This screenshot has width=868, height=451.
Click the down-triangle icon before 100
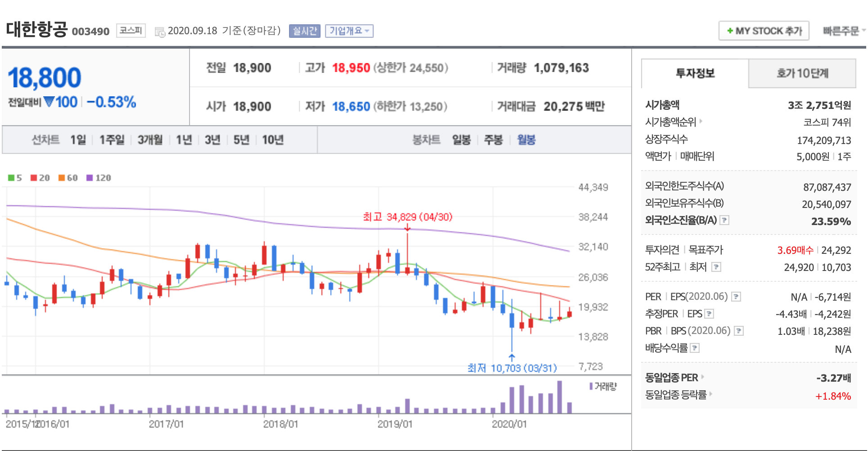pyautogui.click(x=50, y=101)
